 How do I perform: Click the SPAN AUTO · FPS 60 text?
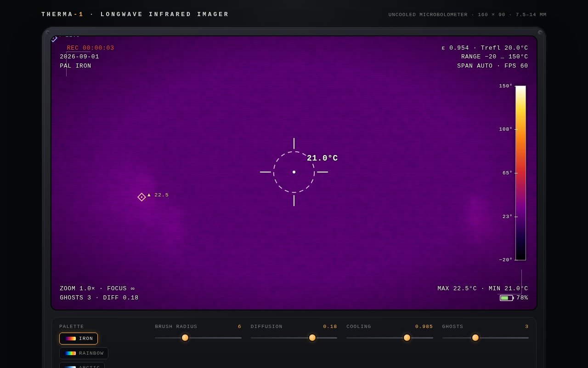[492, 66]
